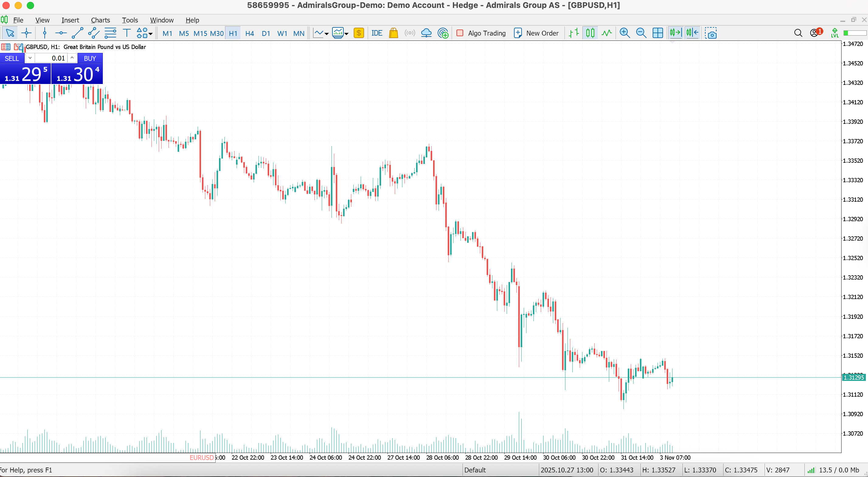Image resolution: width=868 pixels, height=477 pixels.
Task: Open the Window menu
Action: [162, 20]
